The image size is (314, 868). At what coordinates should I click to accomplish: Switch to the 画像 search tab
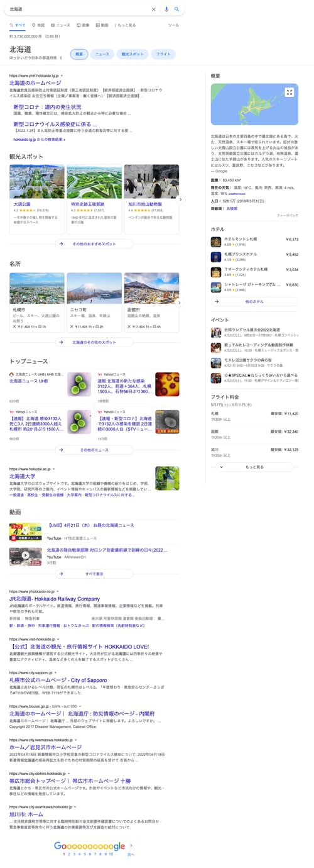point(83,25)
